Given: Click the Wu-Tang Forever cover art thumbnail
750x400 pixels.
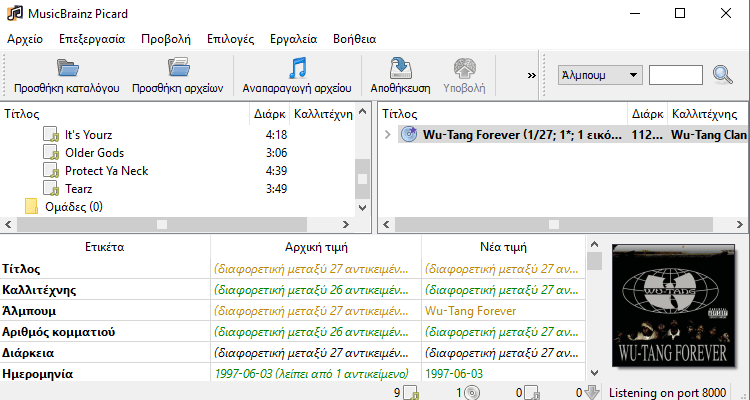Looking at the screenshot, I should [x=673, y=305].
